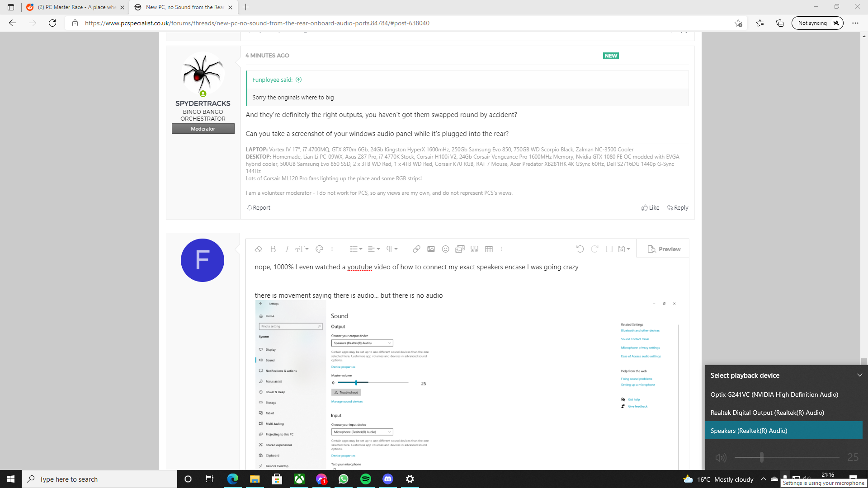The width and height of the screenshot is (868, 488).
Task: Insert a quote block
Action: (x=474, y=249)
